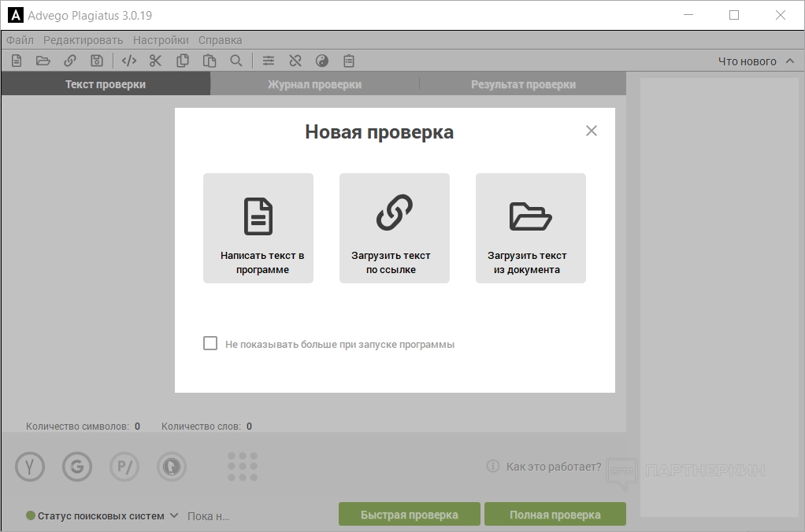Toggle the Yandex search engine icon
This screenshot has height=532, width=805.
[30, 467]
